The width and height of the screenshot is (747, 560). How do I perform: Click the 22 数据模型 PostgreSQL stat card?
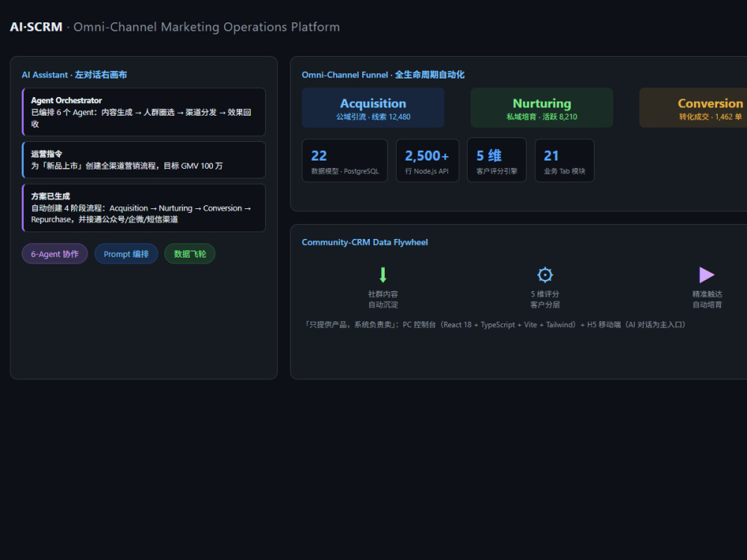pos(345,161)
